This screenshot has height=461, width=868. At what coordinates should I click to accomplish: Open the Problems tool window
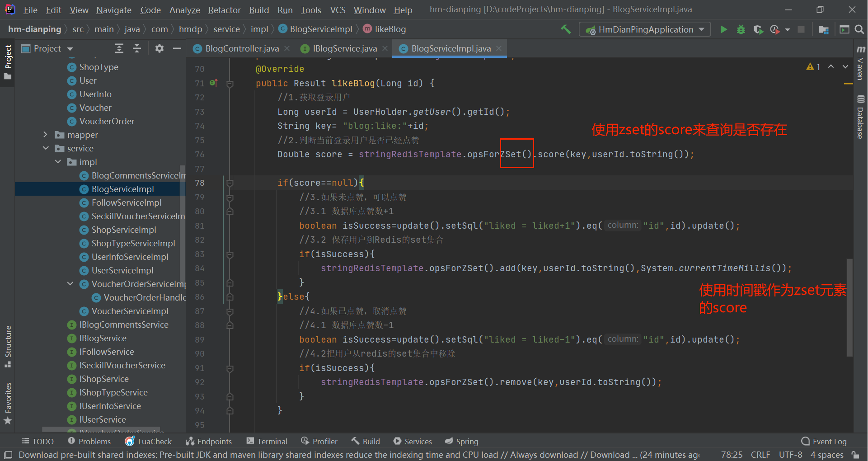click(89, 442)
